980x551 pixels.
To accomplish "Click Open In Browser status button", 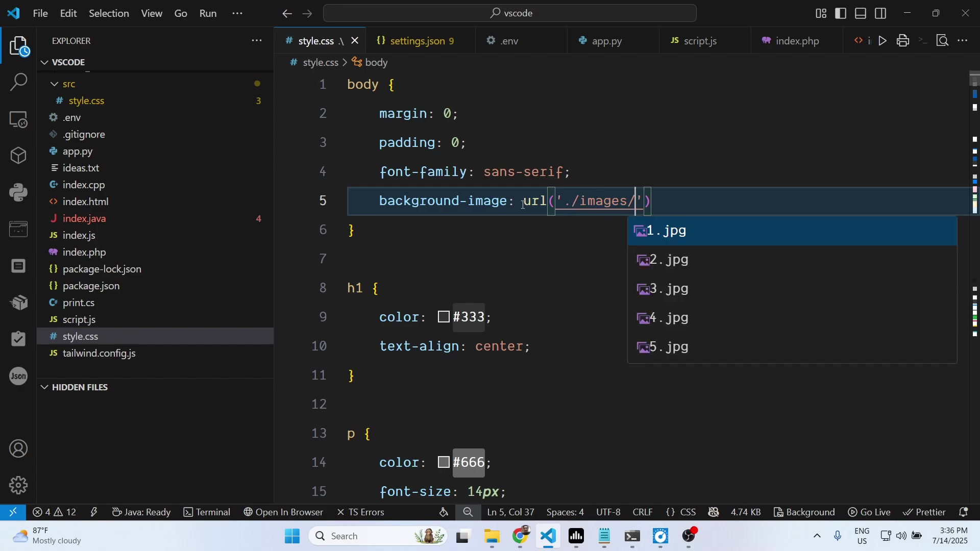I will coord(283,512).
